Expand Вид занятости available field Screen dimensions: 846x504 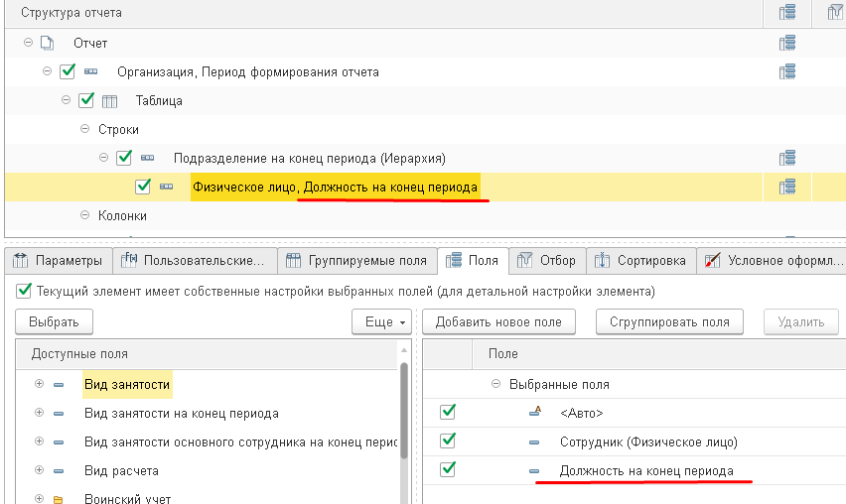[x=39, y=384]
